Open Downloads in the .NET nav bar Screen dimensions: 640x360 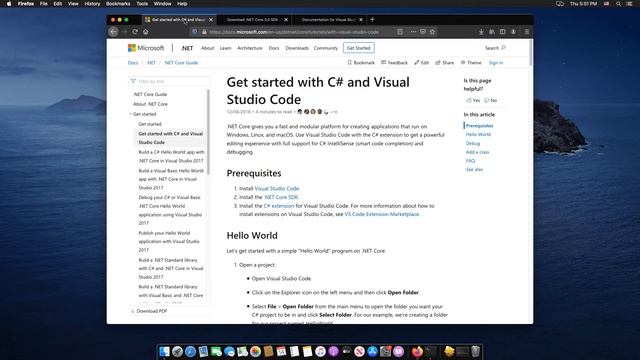click(x=297, y=48)
